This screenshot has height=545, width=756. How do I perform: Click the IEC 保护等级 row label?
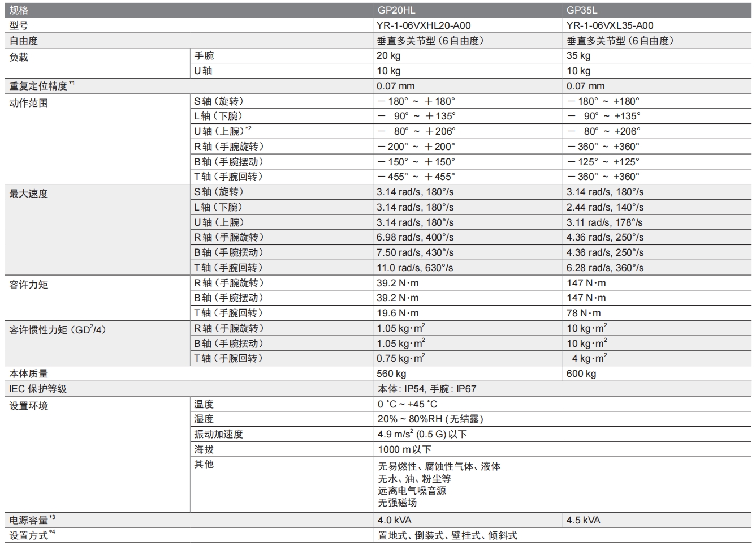[x=38, y=389]
